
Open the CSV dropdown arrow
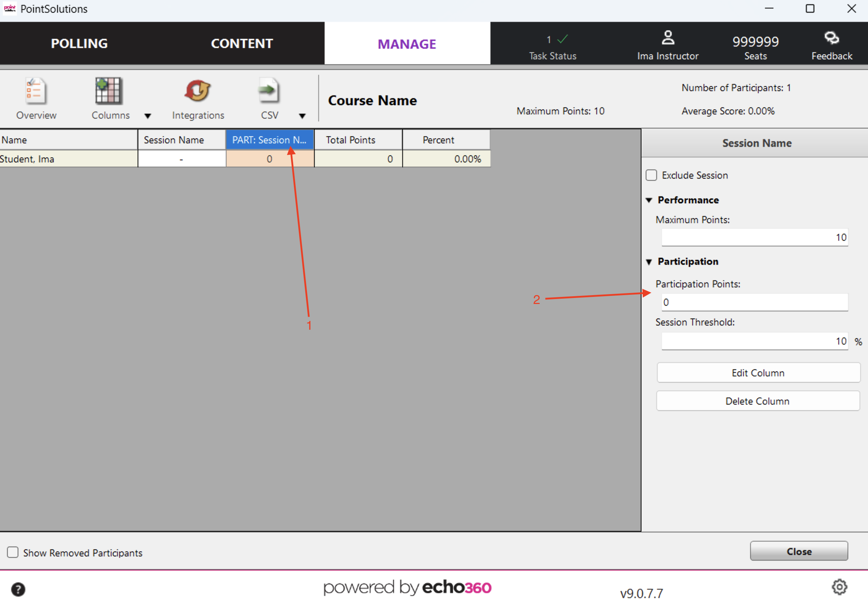click(x=302, y=116)
